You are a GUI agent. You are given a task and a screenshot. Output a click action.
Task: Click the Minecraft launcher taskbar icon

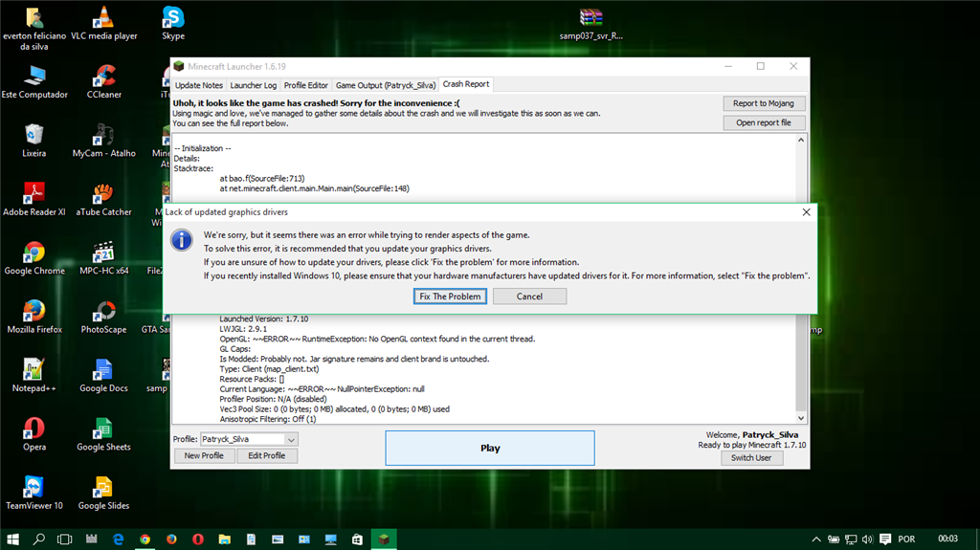click(x=384, y=539)
